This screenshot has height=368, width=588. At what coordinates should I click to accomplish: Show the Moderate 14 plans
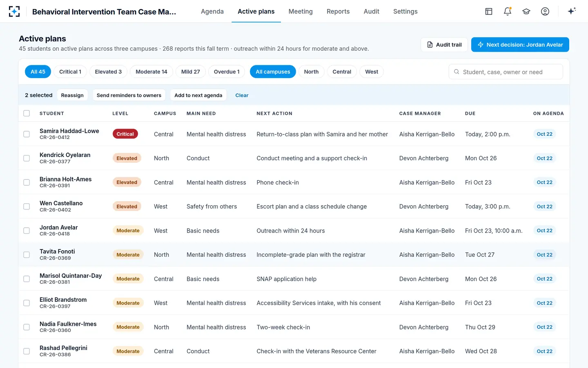tap(151, 72)
